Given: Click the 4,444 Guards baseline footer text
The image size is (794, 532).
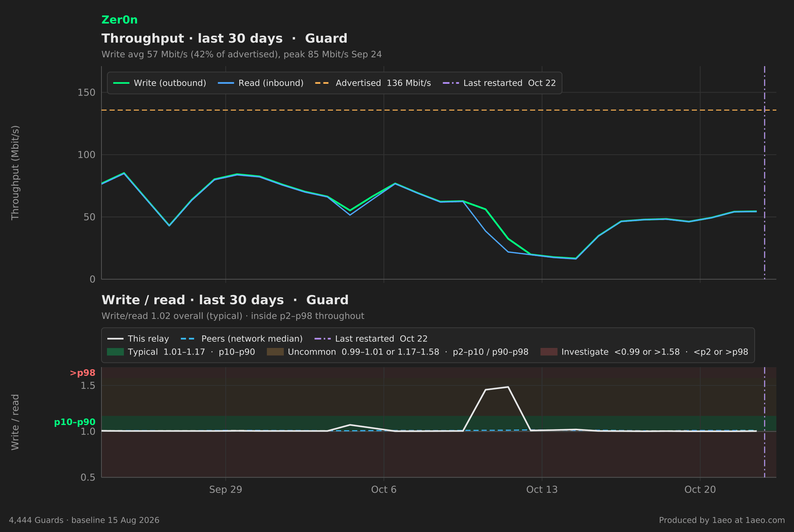Looking at the screenshot, I should coord(84,520).
